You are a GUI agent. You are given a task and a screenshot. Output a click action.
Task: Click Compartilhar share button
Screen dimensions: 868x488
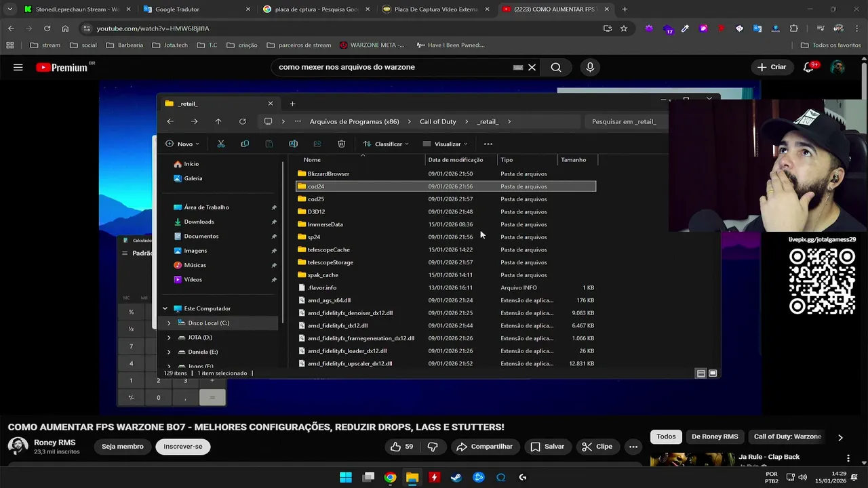tap(485, 447)
